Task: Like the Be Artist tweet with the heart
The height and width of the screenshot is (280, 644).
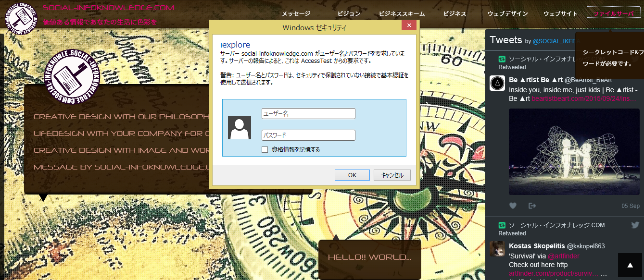Action: pos(513,206)
